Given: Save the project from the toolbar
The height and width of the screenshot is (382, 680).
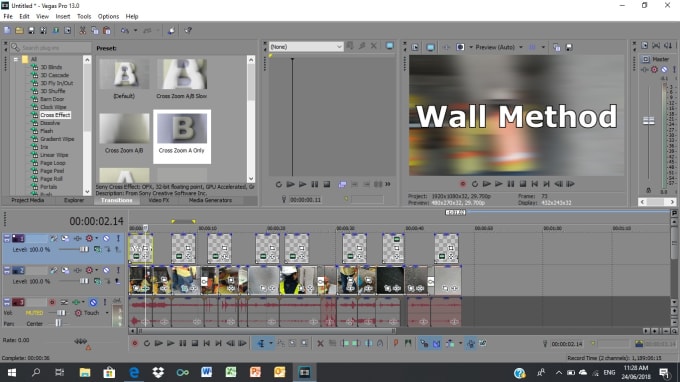Looking at the screenshot, I should click(31, 30).
